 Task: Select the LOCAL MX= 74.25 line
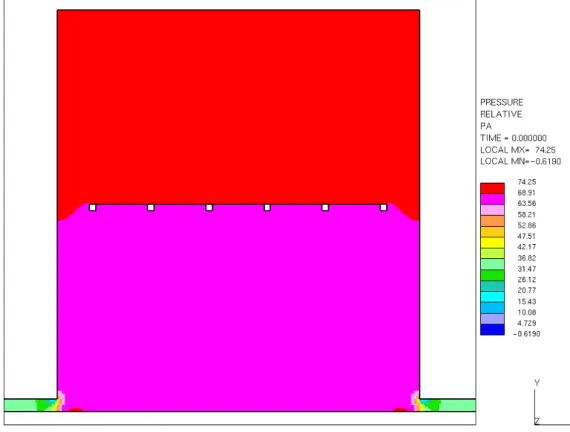tap(518, 150)
